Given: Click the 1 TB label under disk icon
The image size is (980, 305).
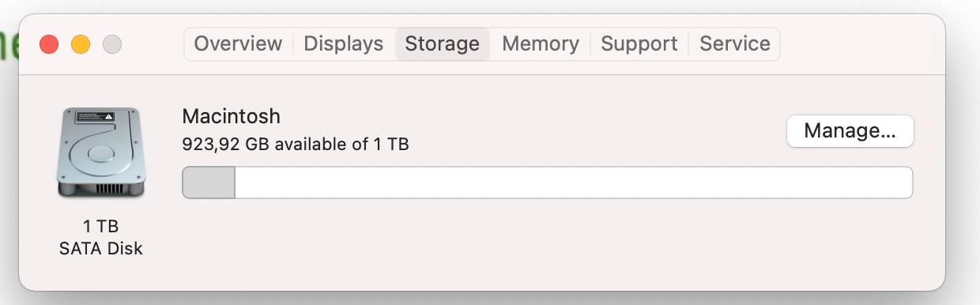Looking at the screenshot, I should (100, 227).
